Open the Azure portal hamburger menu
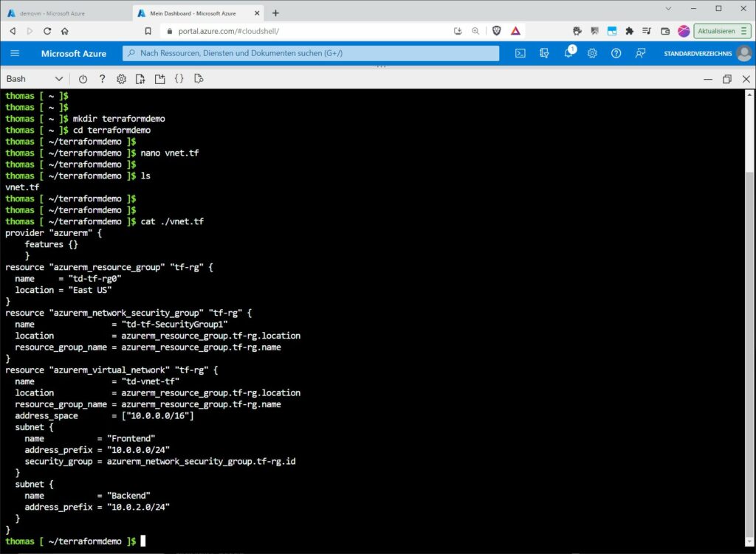The image size is (756, 554). click(x=15, y=53)
